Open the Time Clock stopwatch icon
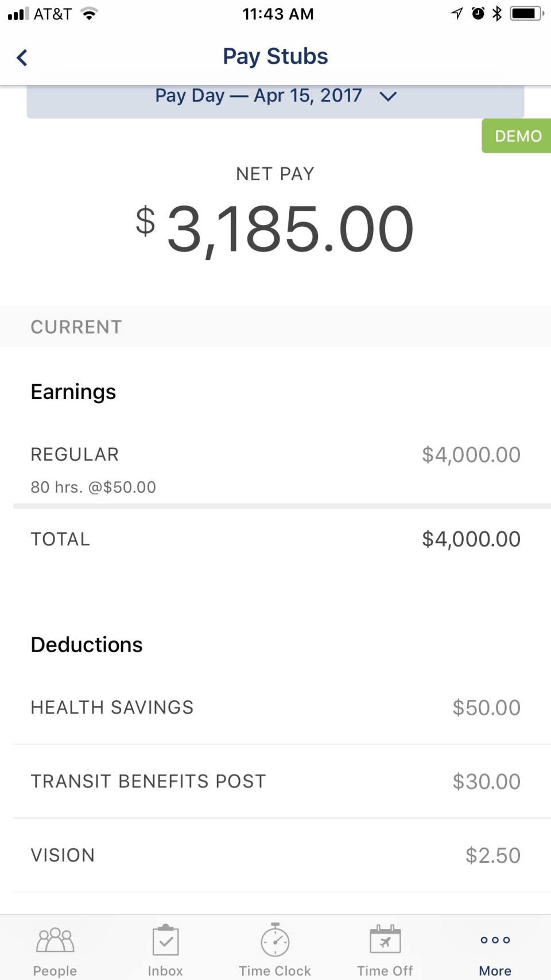 tap(275, 940)
